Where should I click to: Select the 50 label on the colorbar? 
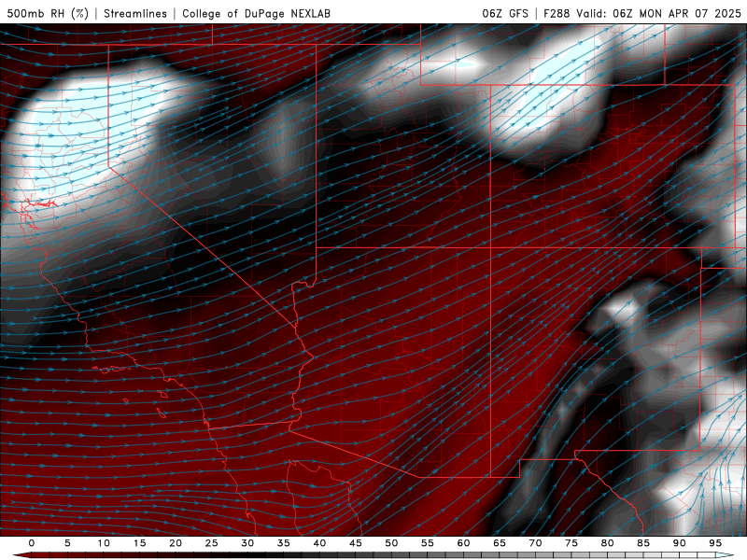pyautogui.click(x=391, y=543)
